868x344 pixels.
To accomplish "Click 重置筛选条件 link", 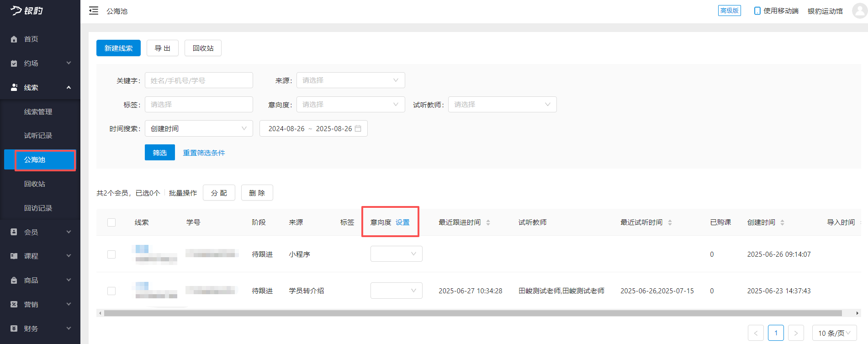I will (204, 153).
